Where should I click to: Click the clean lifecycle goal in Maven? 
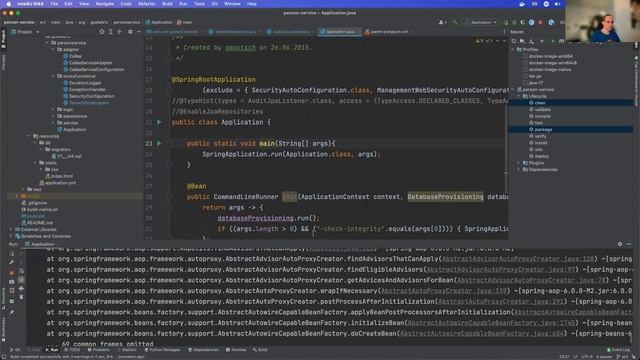click(x=540, y=103)
